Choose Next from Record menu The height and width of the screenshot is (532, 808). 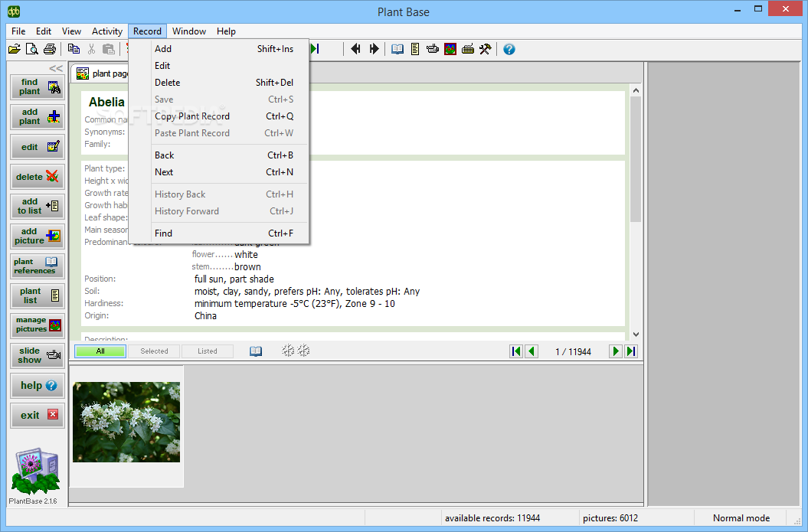[219, 172]
